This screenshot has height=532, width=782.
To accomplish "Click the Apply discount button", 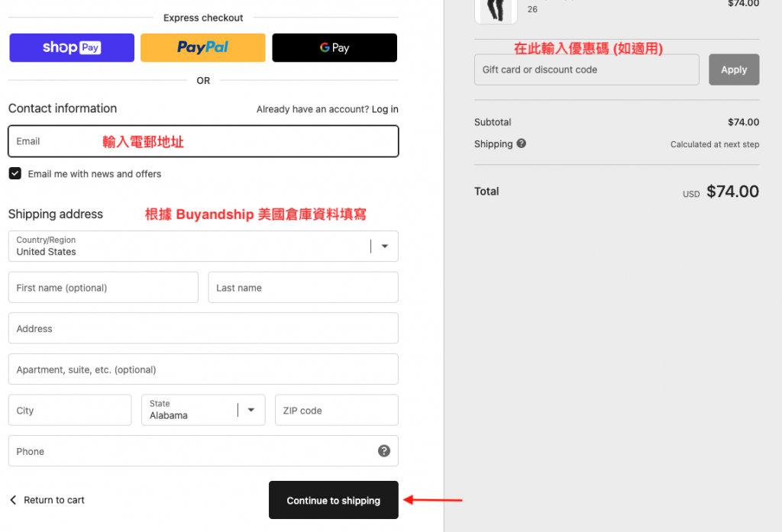I will pyautogui.click(x=734, y=69).
